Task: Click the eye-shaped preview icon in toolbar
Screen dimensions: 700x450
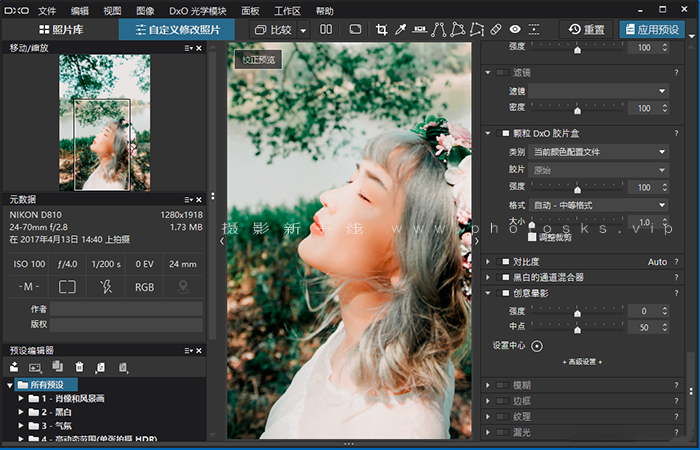Action: [515, 30]
